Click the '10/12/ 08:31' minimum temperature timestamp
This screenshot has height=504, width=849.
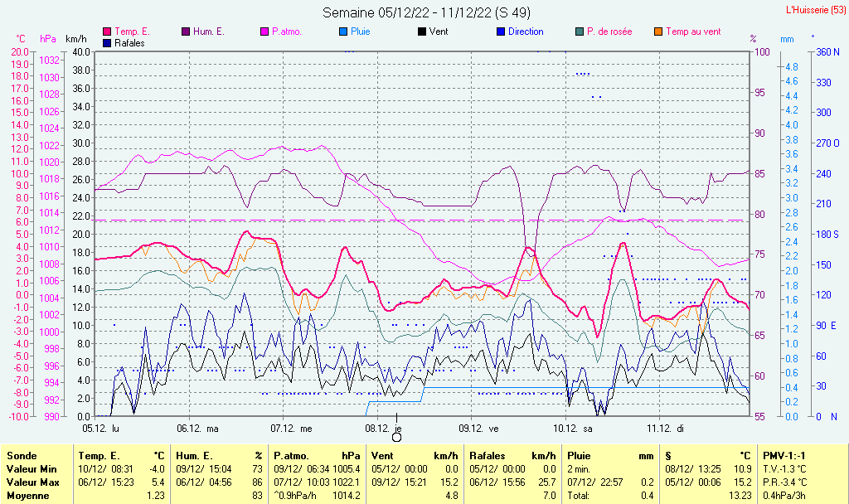[105, 469]
